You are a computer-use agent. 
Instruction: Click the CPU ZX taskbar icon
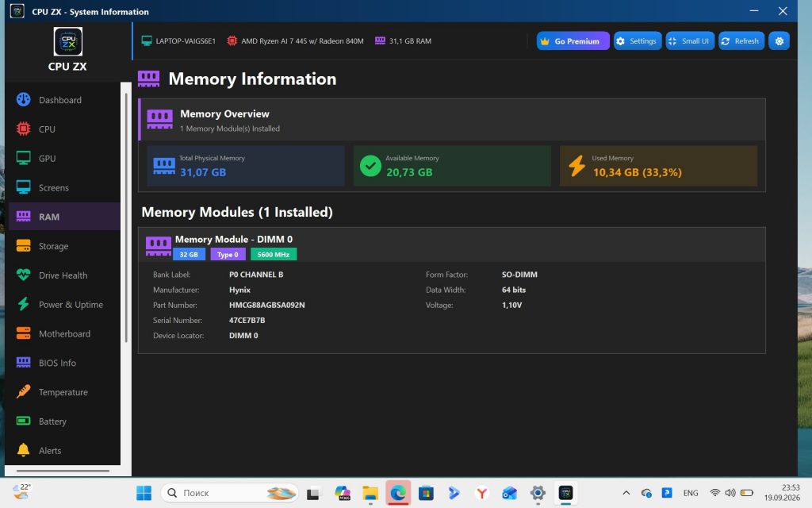pyautogui.click(x=565, y=493)
